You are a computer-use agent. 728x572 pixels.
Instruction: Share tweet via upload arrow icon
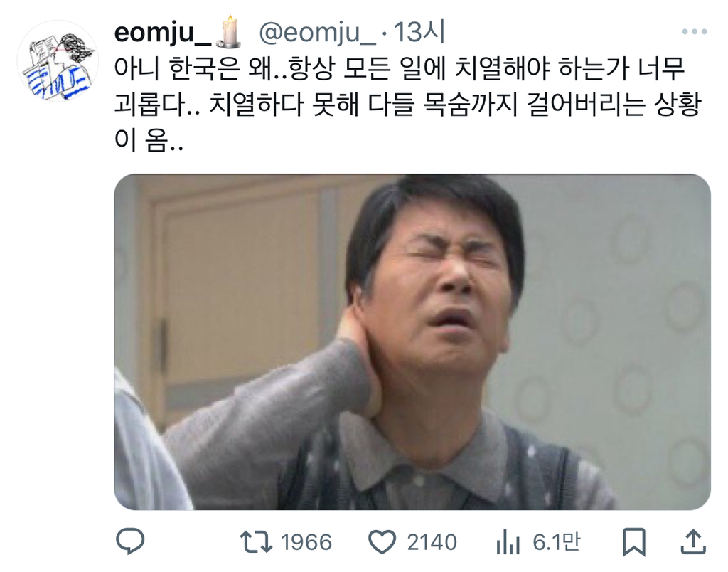click(692, 541)
